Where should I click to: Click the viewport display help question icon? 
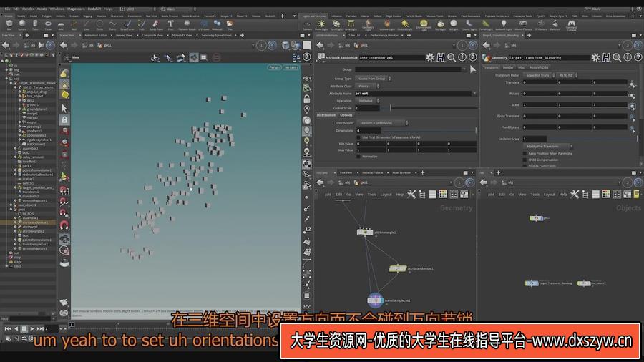pyautogui.click(x=307, y=57)
